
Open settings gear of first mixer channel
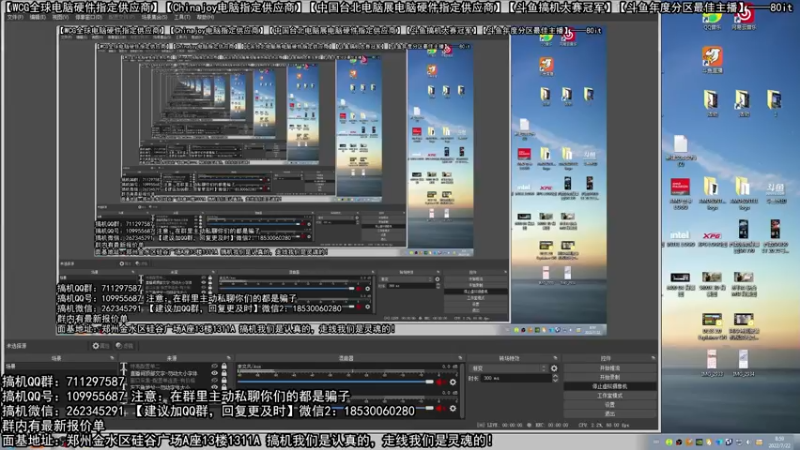tap(453, 382)
